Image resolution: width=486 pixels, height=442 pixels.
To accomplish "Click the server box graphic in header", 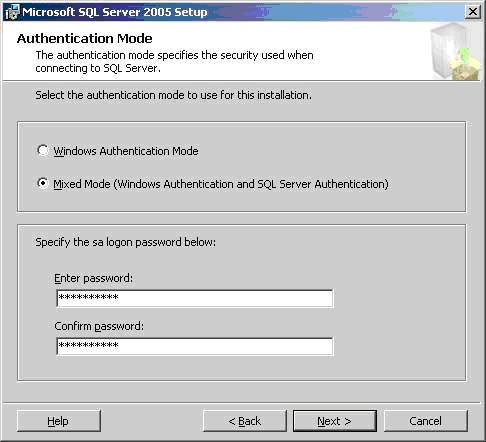I will click(456, 52).
